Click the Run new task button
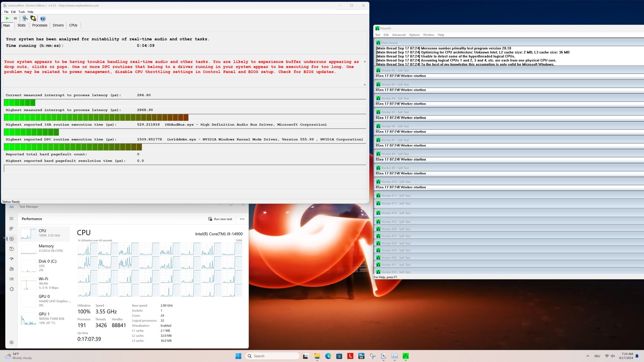The height and width of the screenshot is (362, 644). tap(220, 219)
